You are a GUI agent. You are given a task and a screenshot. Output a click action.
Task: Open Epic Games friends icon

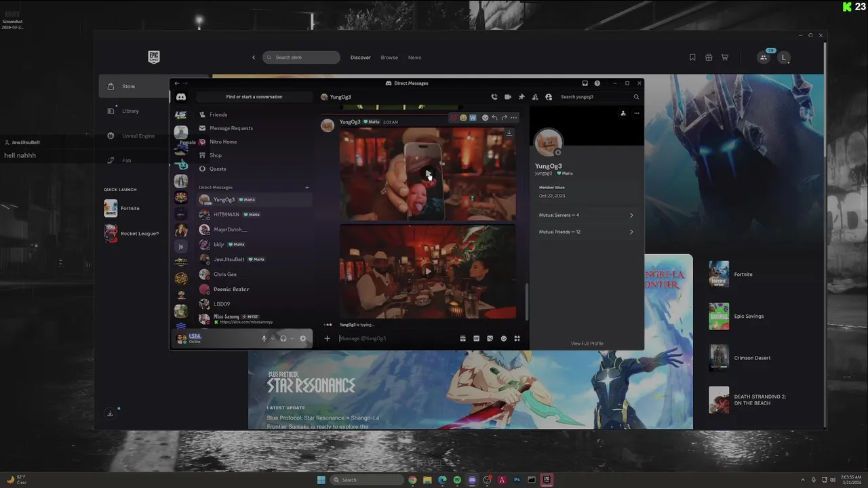764,58
